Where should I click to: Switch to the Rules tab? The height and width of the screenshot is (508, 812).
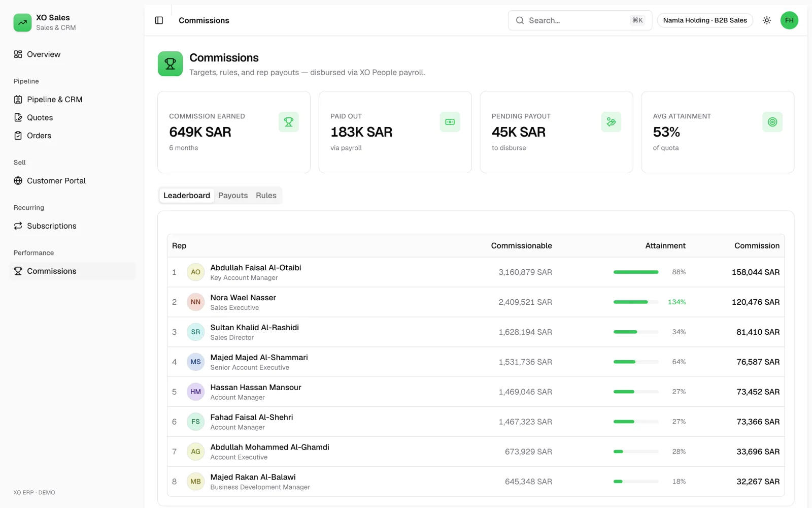coord(266,196)
